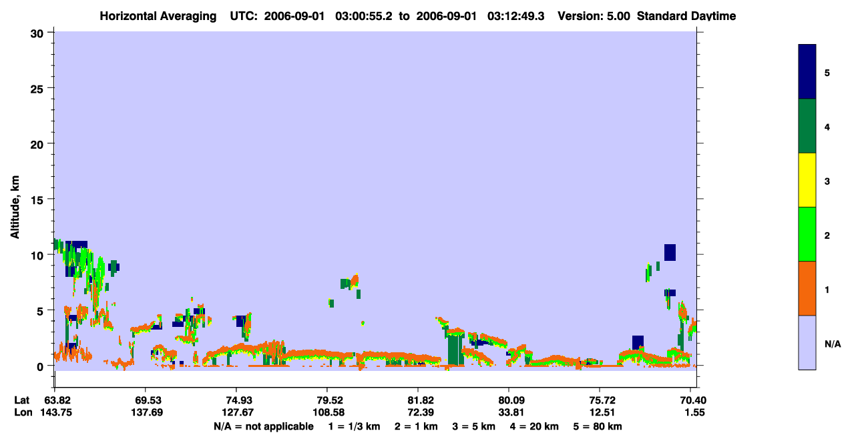The width and height of the screenshot is (868, 445).
Task: Click the 'N/A = not applicable' legend note
Action: [x=263, y=426]
